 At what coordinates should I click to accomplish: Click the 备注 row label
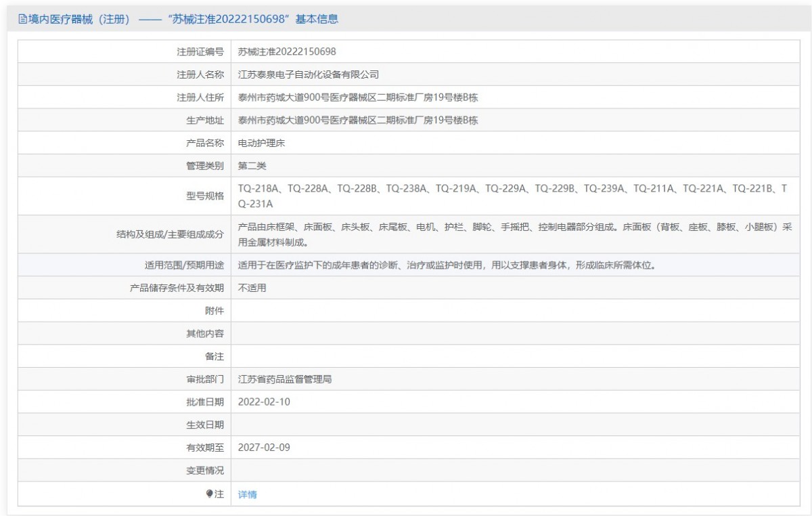(x=217, y=356)
